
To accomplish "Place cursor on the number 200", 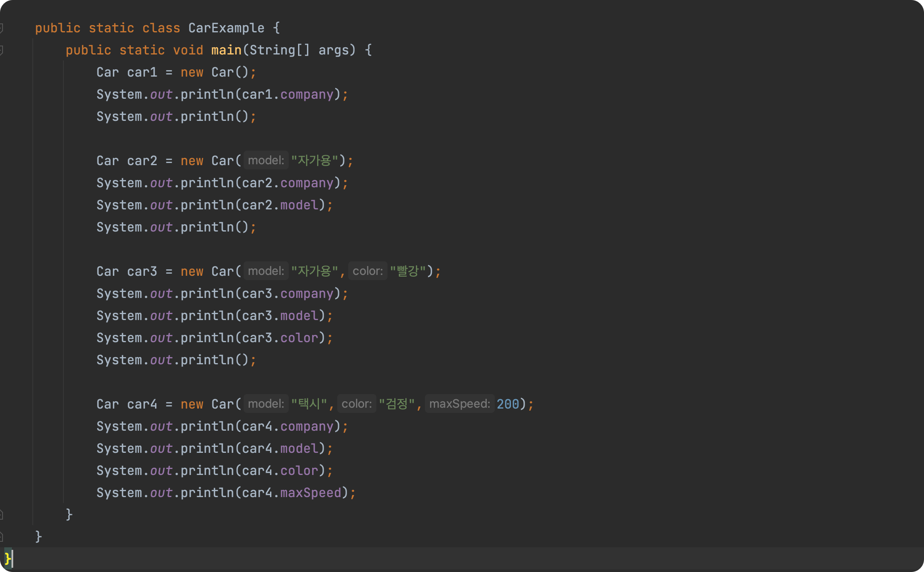I will coord(508,404).
